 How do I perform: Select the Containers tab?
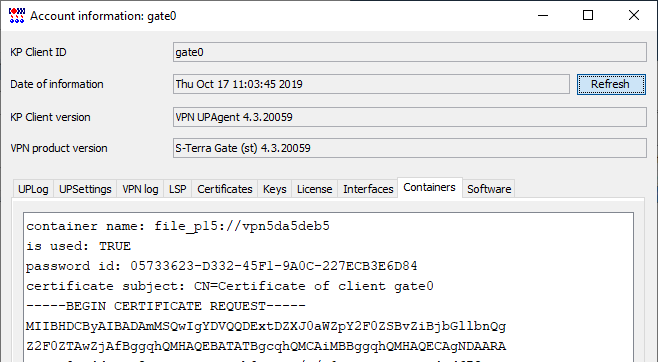tap(430, 188)
